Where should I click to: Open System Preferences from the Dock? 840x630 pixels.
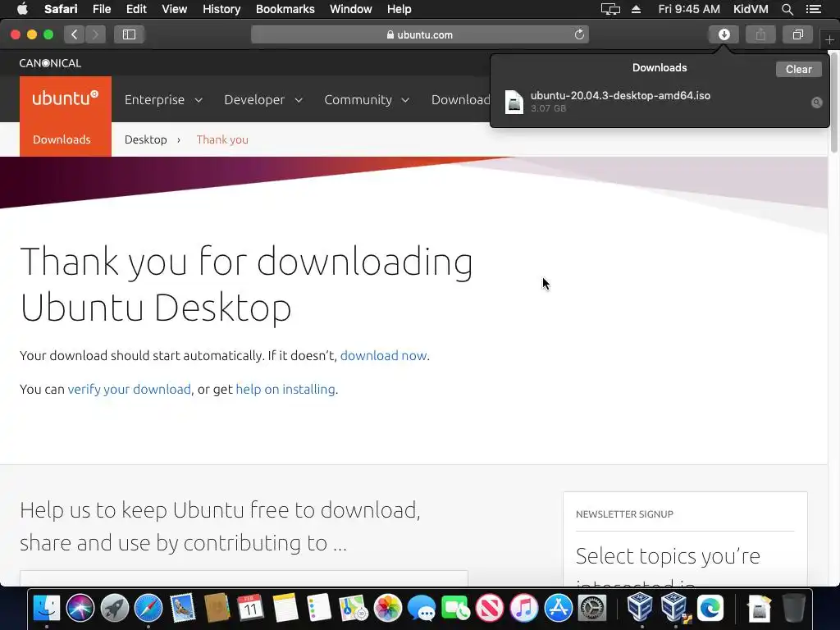tap(592, 608)
